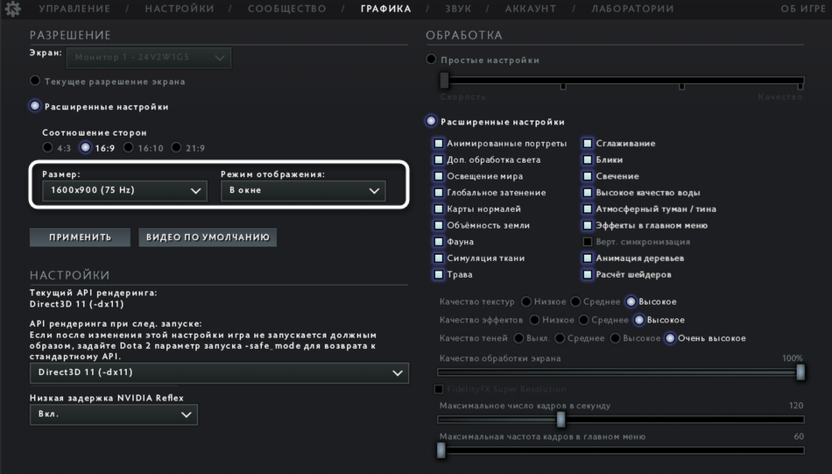Expand the Размер resolution dropdown
This screenshot has height=474, width=832.
[125, 190]
